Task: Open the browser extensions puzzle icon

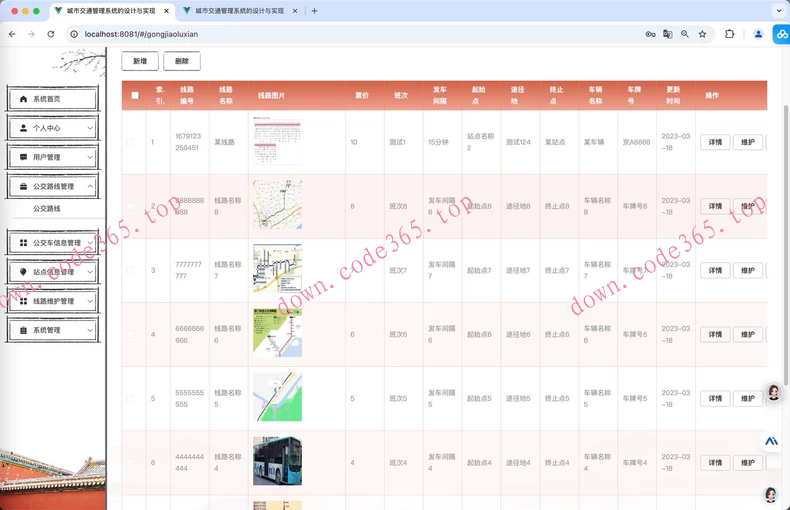Action: (x=729, y=34)
